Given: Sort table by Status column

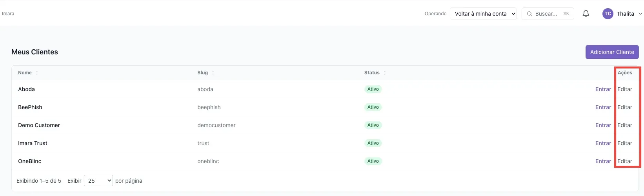Looking at the screenshot, I should tap(375, 73).
